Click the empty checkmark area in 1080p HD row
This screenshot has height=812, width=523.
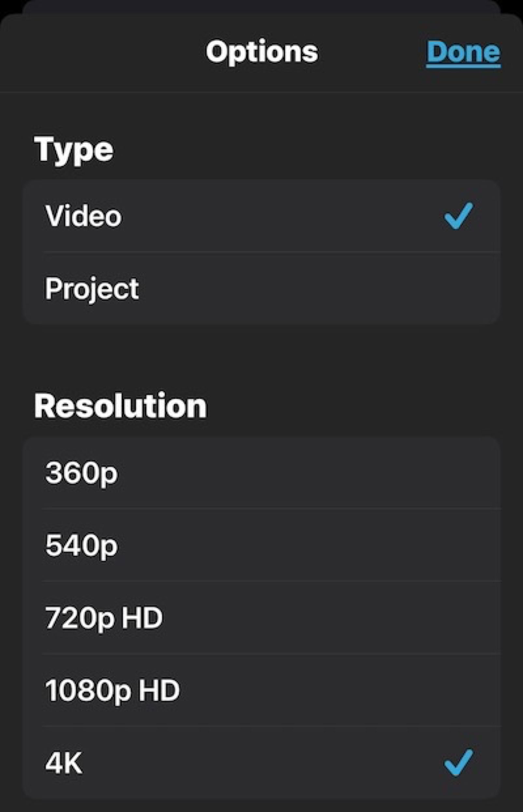459,690
